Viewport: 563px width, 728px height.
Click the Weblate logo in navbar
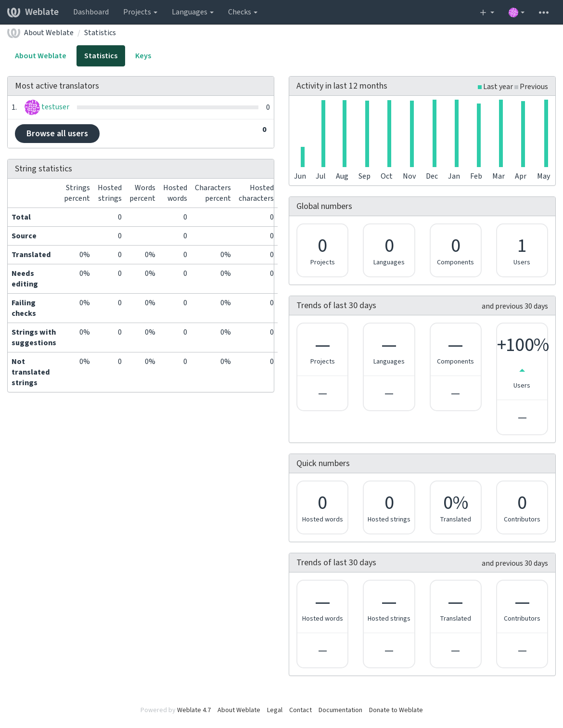click(x=33, y=12)
